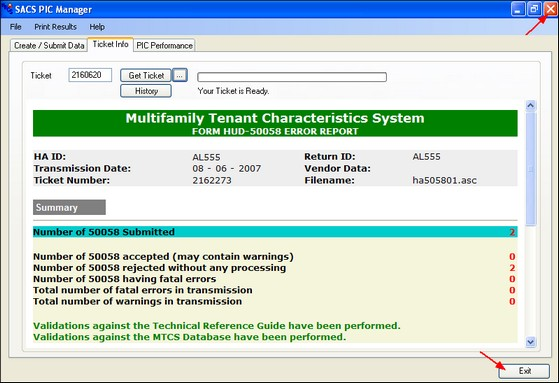Click the Exit button
The height and width of the screenshot is (383, 559).
(524, 371)
